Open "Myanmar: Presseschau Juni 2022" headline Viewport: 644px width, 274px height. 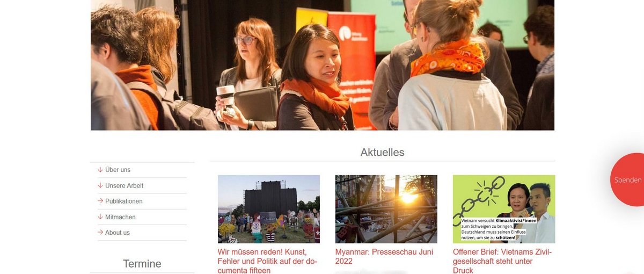tap(384, 256)
